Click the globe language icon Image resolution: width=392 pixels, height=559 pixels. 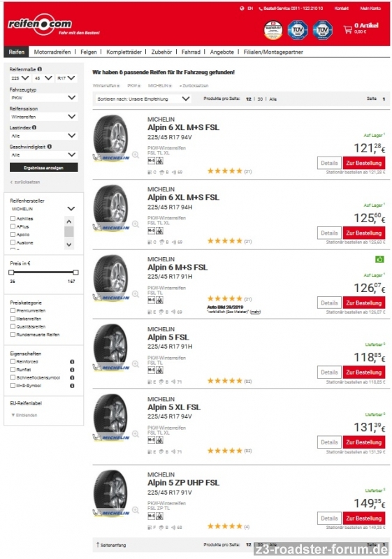point(242,8)
